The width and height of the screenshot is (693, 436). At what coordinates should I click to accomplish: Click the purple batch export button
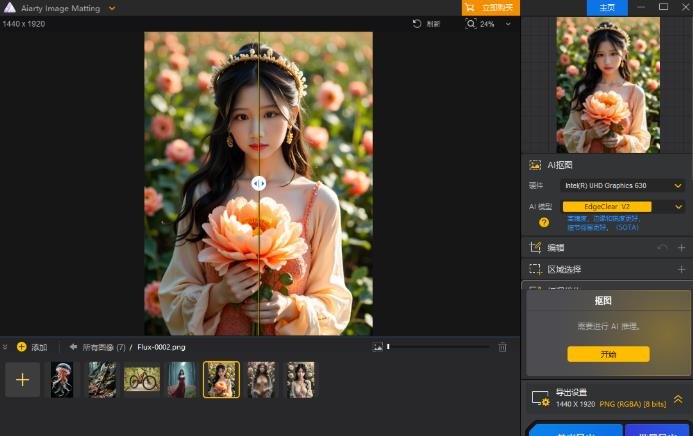658,430
